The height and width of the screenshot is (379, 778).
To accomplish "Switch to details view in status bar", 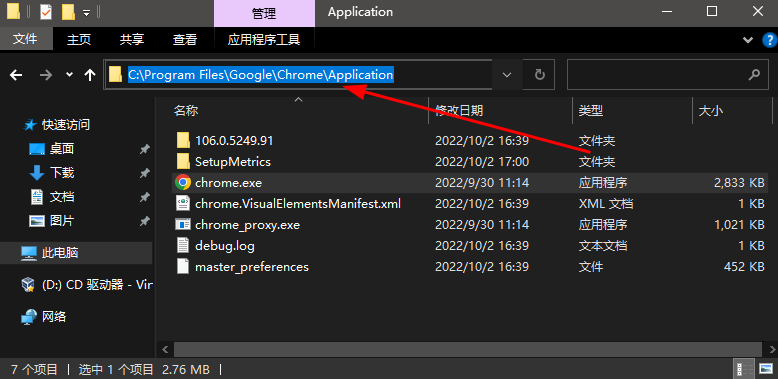I will [743, 370].
